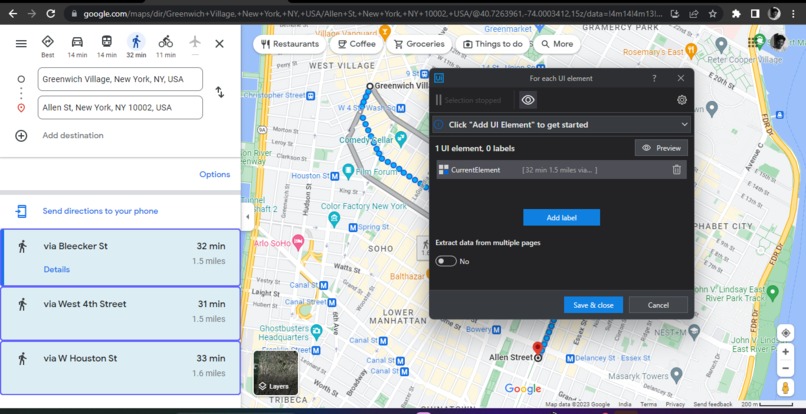Open route Options

coord(214,174)
